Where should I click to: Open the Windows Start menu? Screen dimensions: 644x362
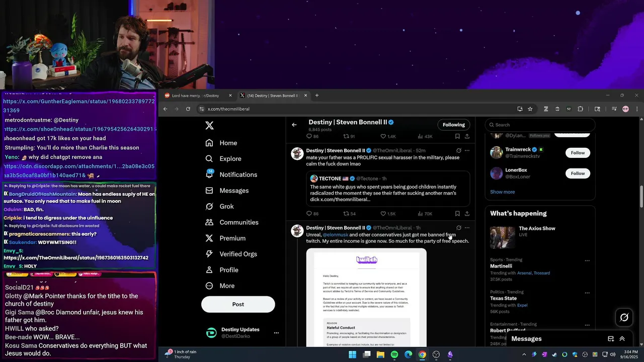point(353,354)
